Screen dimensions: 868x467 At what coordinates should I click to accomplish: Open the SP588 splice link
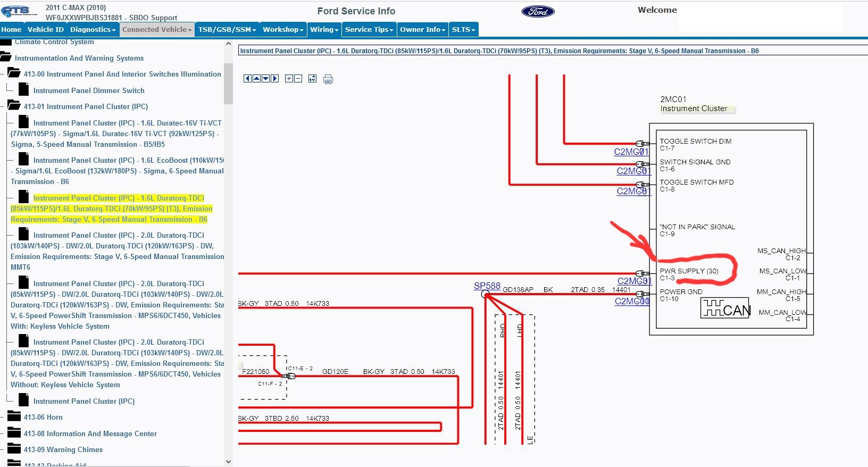(487, 286)
